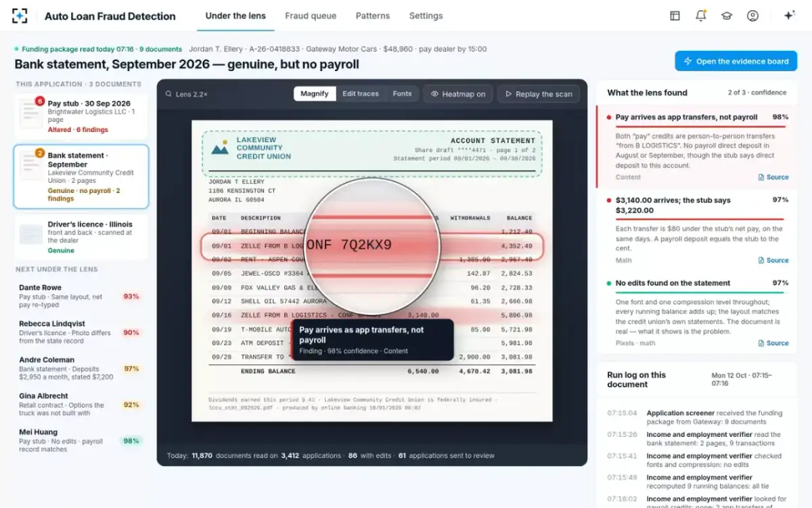
Task: Open the user profile icon
Action: [752, 16]
